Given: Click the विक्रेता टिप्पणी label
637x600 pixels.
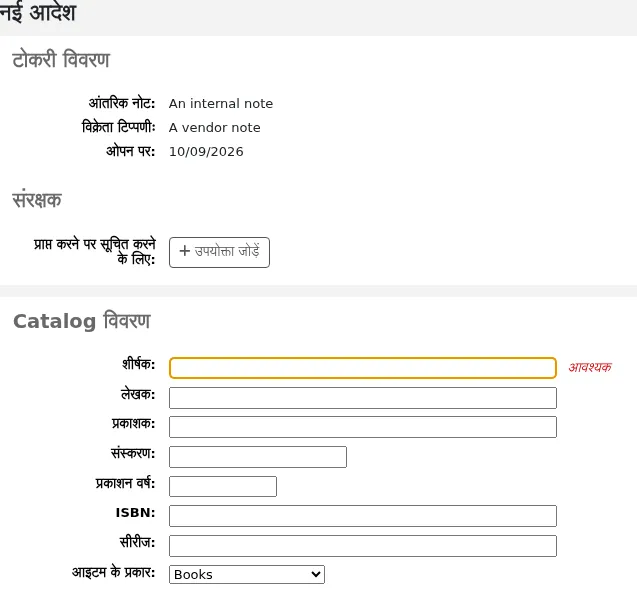Looking at the screenshot, I should (119, 127).
